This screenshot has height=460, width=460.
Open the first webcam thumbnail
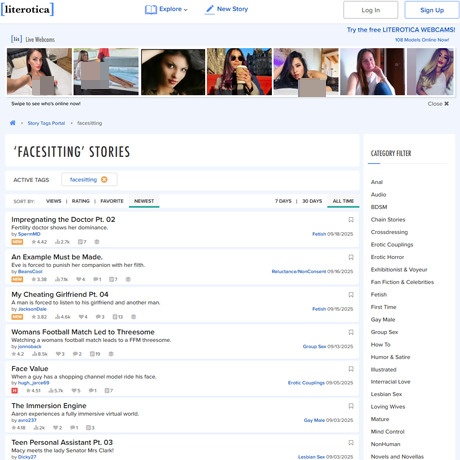[x=39, y=72]
